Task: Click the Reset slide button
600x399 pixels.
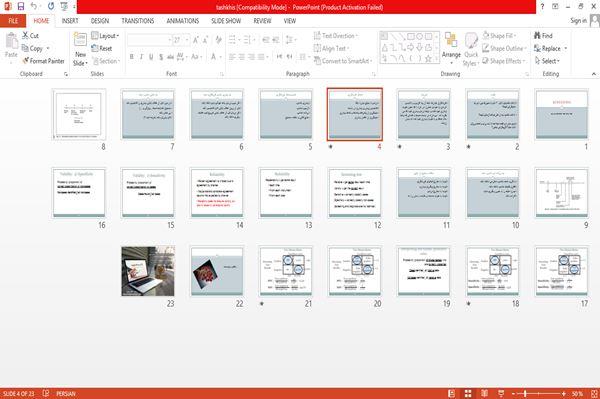Action: (x=102, y=48)
